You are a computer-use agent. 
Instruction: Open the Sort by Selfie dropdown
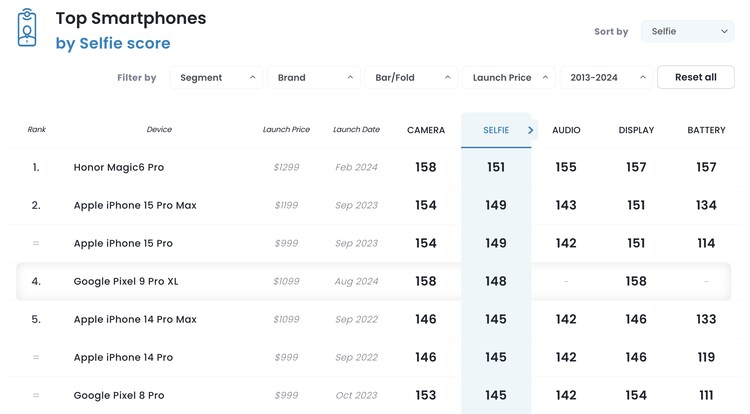687,32
